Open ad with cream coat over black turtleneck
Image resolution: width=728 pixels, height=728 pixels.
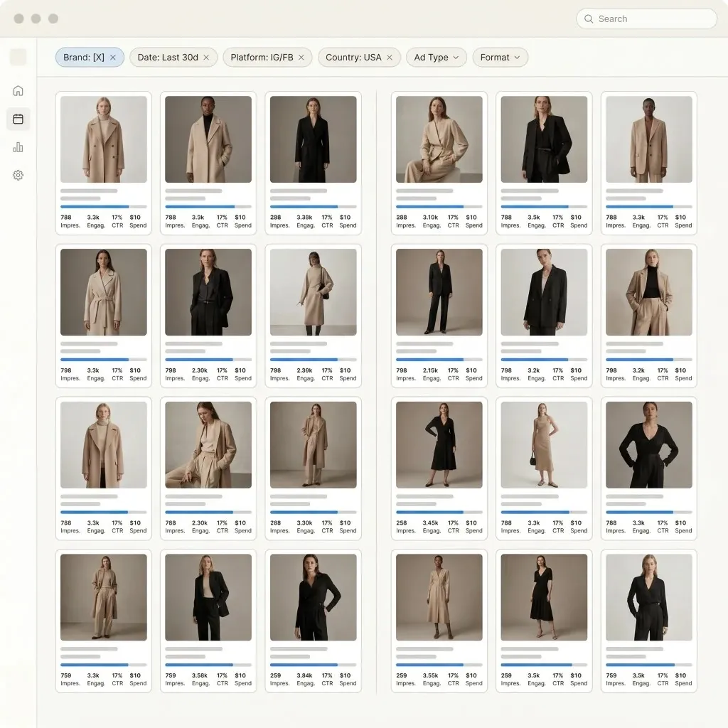[208, 139]
